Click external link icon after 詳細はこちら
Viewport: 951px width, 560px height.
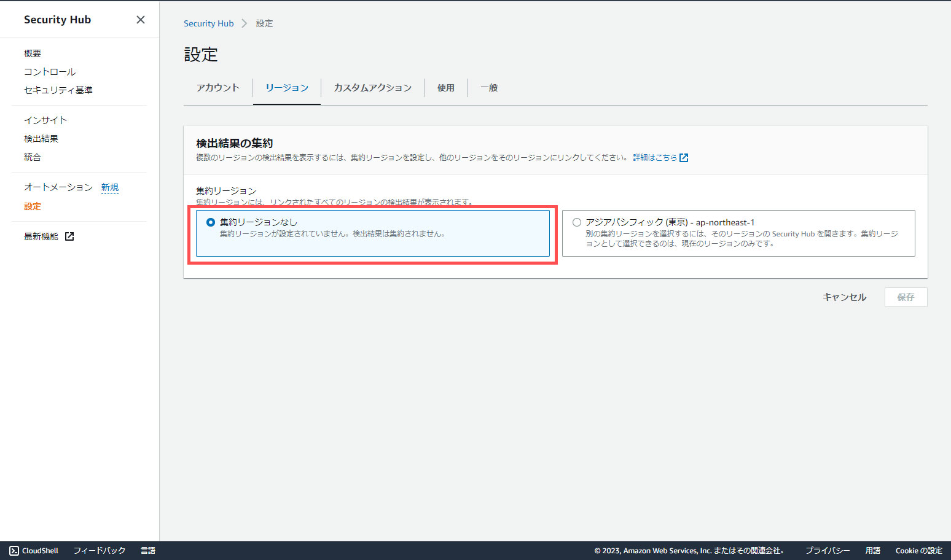tap(684, 158)
